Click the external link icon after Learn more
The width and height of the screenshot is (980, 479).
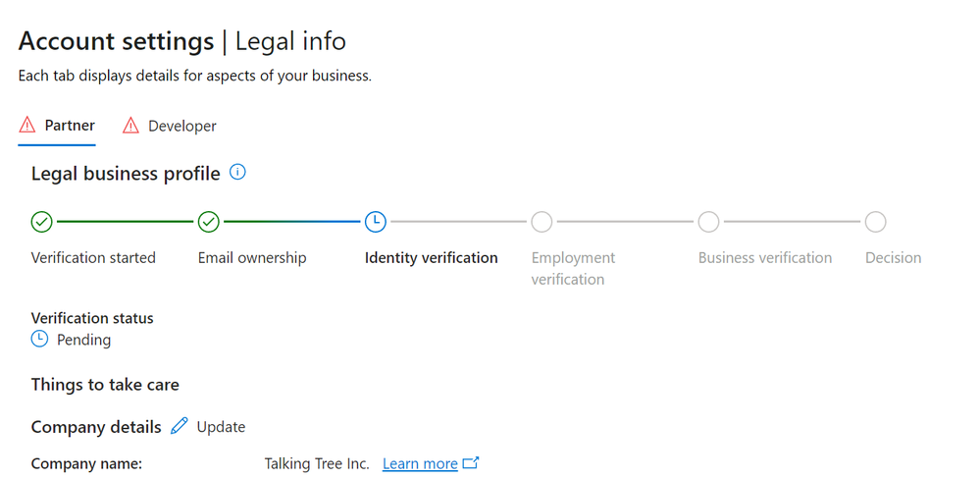[471, 463]
